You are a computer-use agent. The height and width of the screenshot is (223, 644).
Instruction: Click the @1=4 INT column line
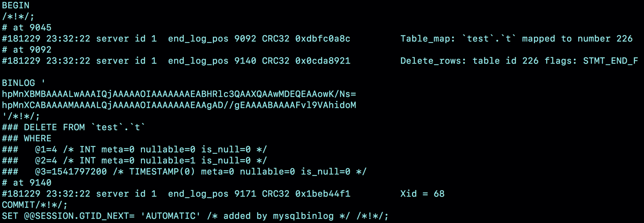point(135,149)
